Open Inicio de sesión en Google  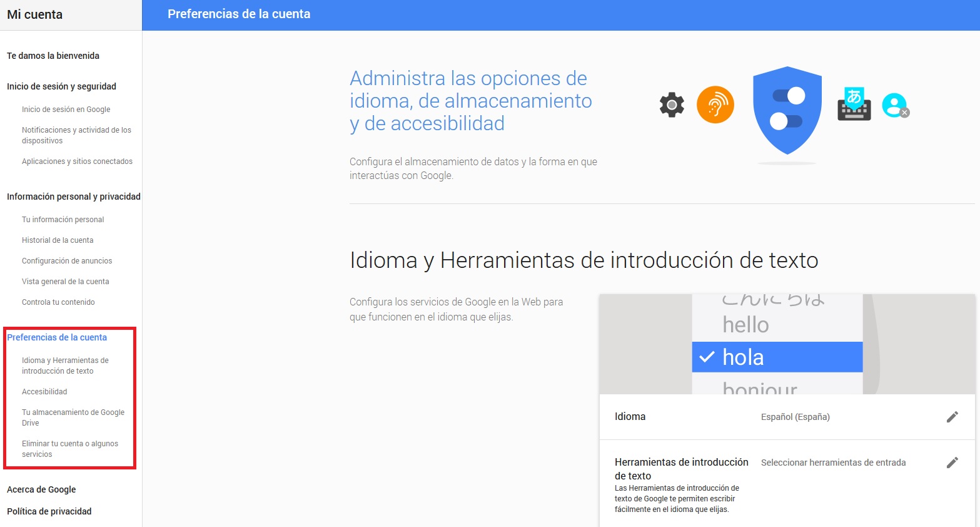(x=66, y=110)
